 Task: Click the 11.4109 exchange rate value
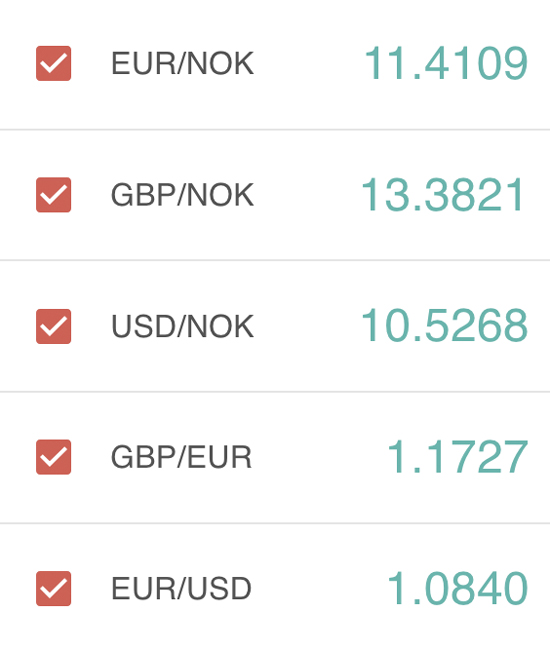coord(446,63)
